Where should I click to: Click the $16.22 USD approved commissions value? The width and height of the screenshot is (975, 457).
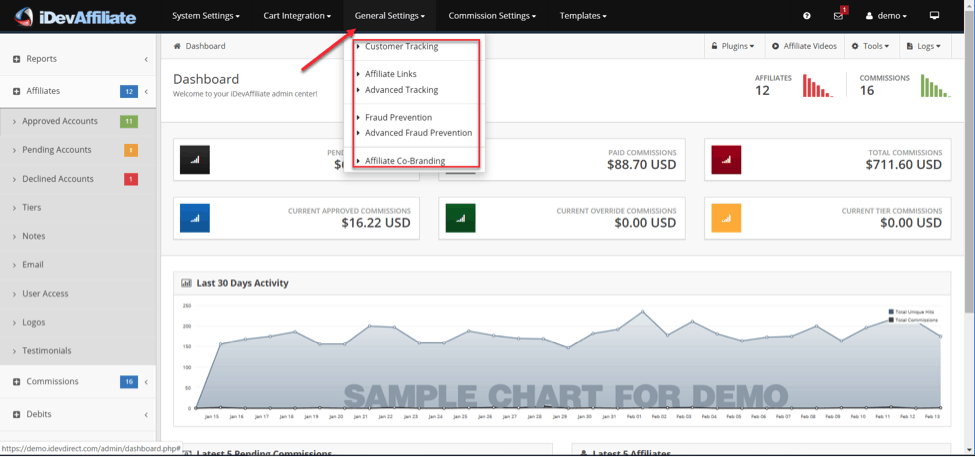376,223
